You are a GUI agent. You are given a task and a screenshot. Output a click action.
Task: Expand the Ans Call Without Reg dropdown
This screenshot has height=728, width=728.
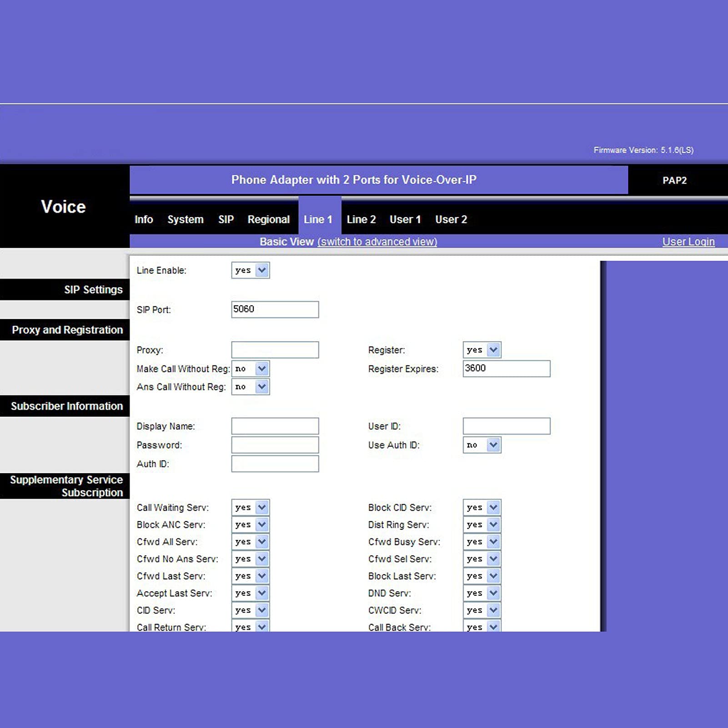tap(251, 387)
